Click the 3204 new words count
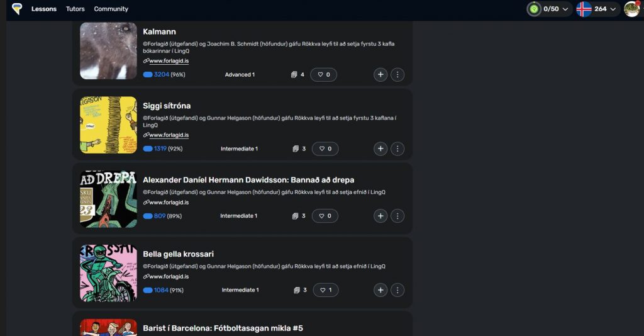The width and height of the screenshot is (644, 336). tap(162, 74)
